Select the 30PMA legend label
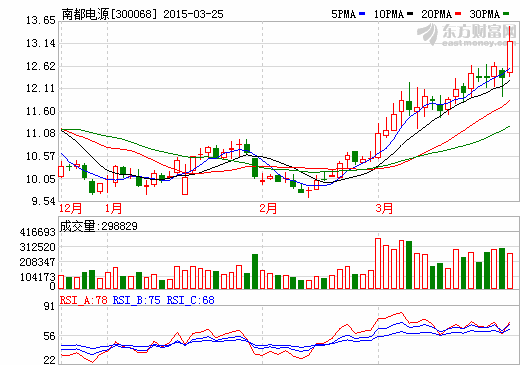 click(x=484, y=14)
